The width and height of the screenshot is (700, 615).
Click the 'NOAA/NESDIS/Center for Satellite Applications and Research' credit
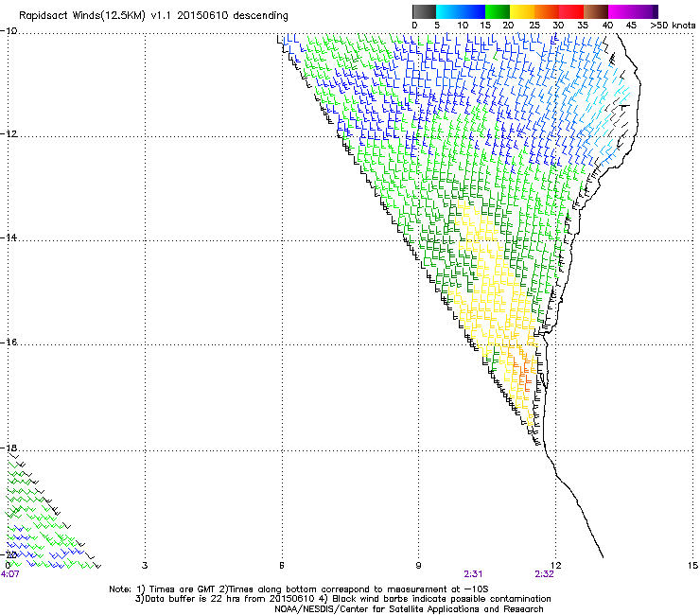click(409, 609)
